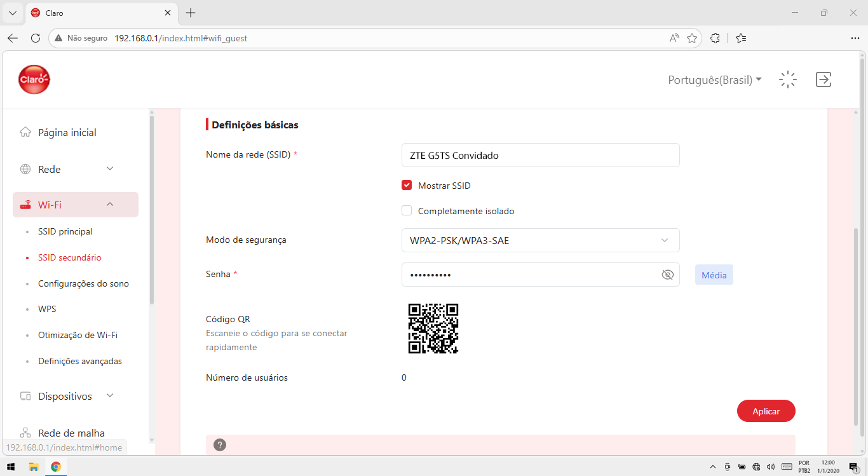Reload the page with refresh icon

click(x=36, y=38)
